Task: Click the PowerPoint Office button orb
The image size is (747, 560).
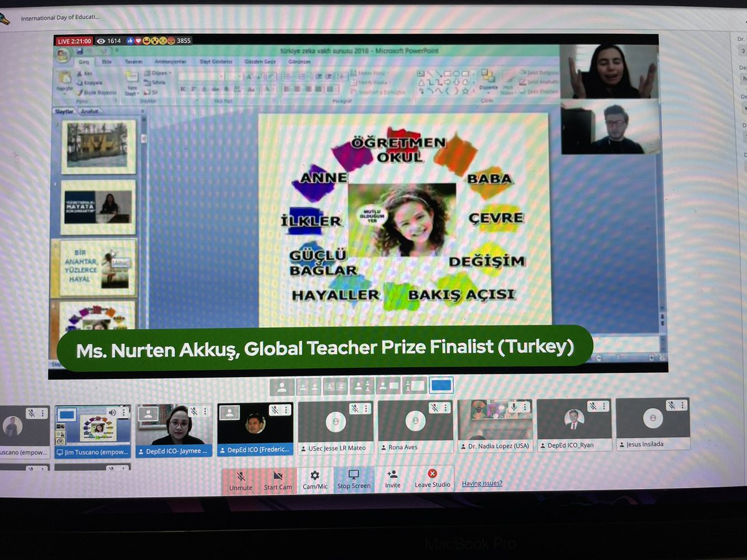Action: (x=63, y=55)
